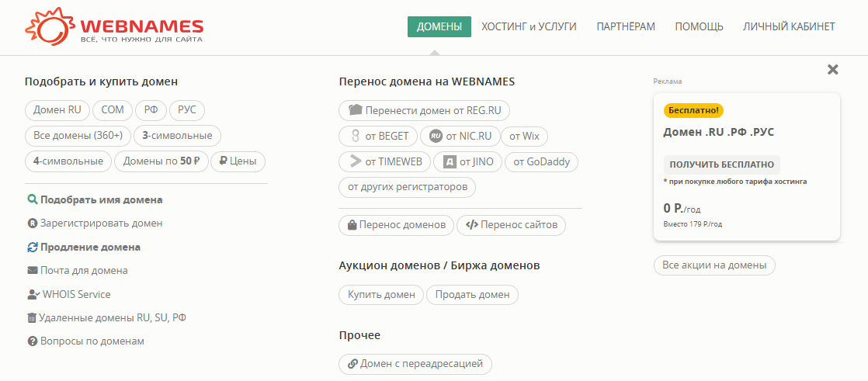
Task: Open the WHOIS Service link
Action: [76, 294]
